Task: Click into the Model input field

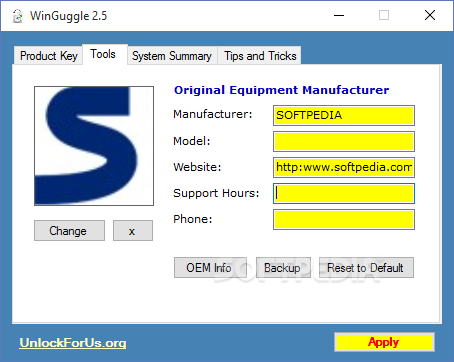Action: 344,141
